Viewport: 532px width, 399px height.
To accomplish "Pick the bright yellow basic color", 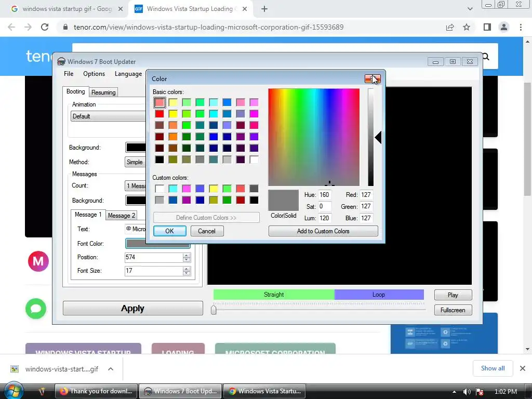I will pyautogui.click(x=172, y=114).
